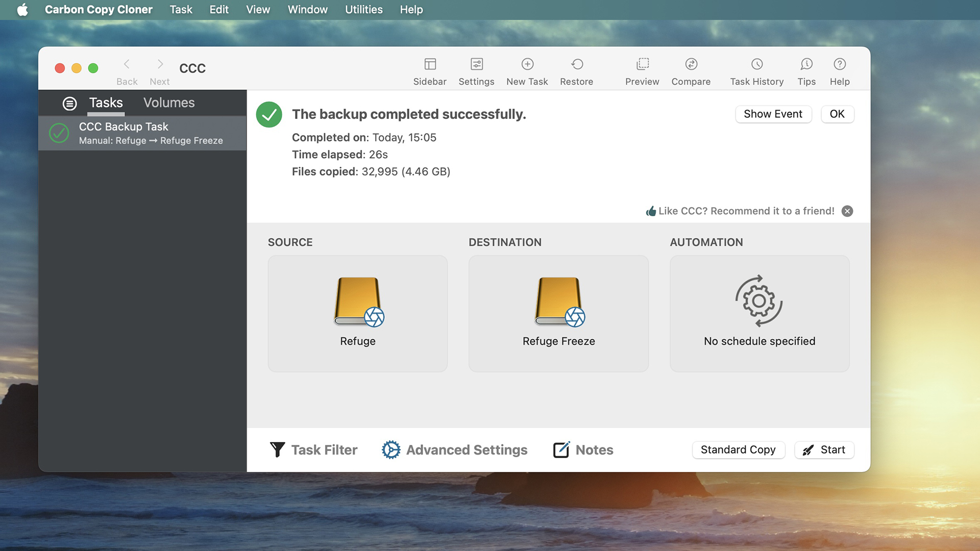Open the Edit menu
Viewport: 980px width, 551px height.
click(x=219, y=10)
